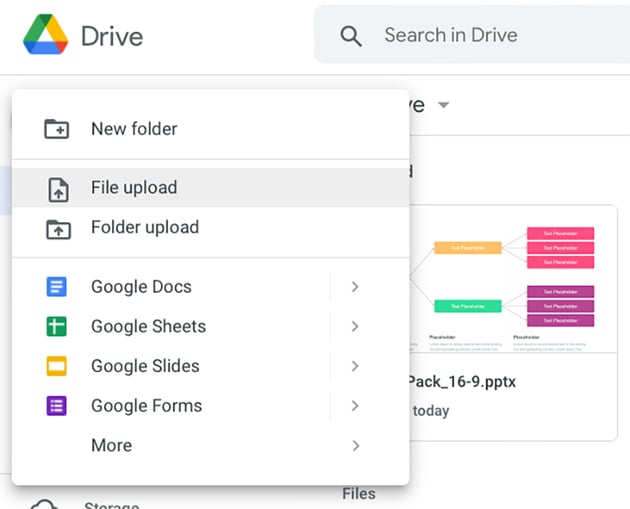630x509 pixels.
Task: Select File upload from the menu
Action: pos(134,188)
